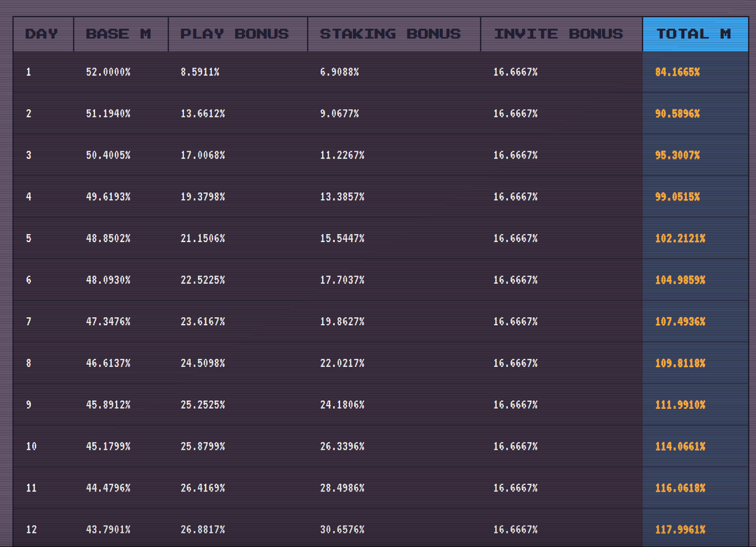Click total 90.5896%
This screenshot has height=547, width=756.
coord(677,114)
